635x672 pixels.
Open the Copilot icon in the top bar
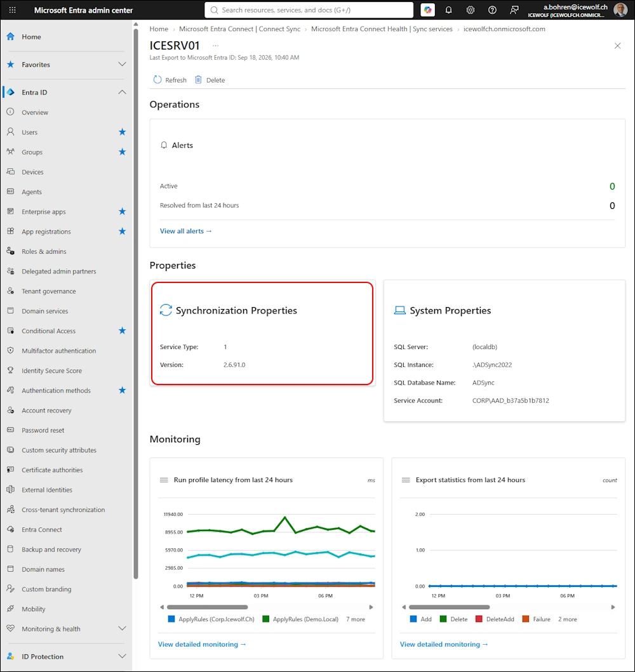[427, 10]
